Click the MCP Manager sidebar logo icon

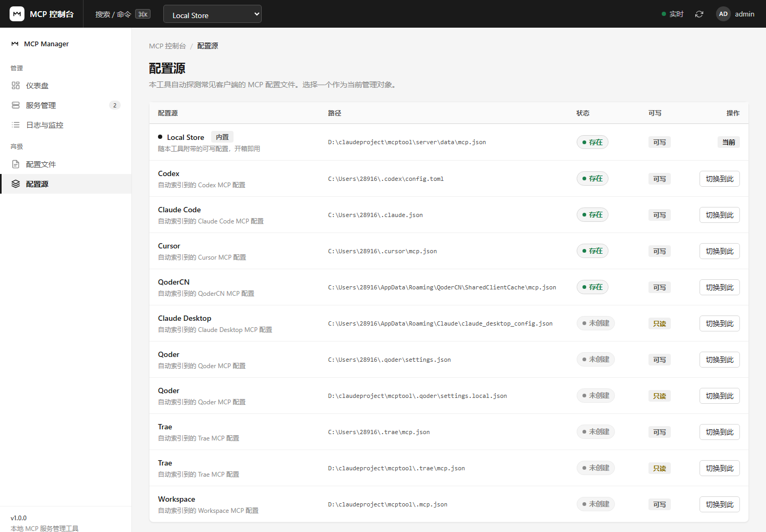click(15, 44)
